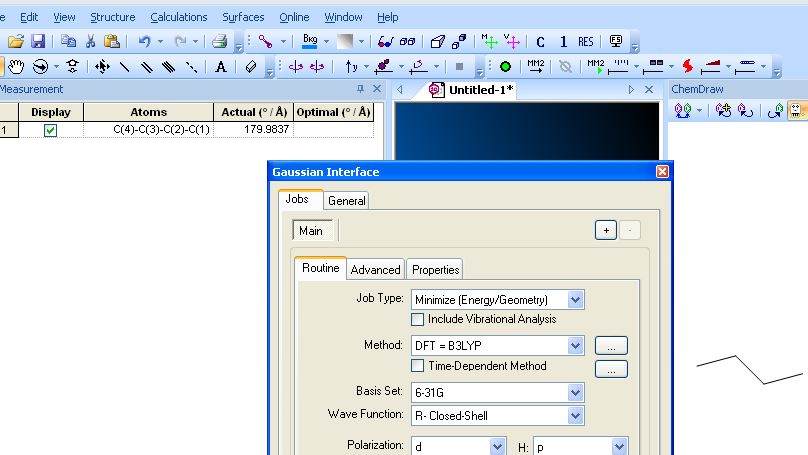808x455 pixels.
Task: Open the Calculations menu
Action: pyautogui.click(x=178, y=17)
